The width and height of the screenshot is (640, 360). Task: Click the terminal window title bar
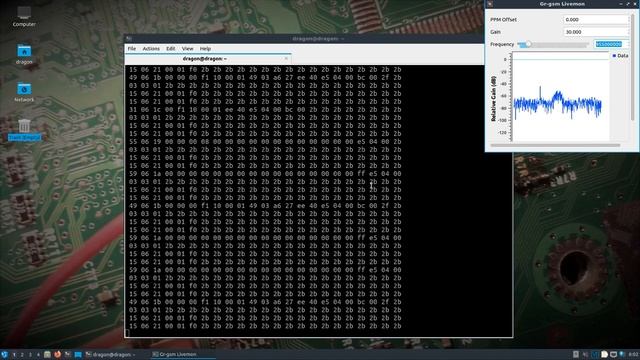[304, 38]
